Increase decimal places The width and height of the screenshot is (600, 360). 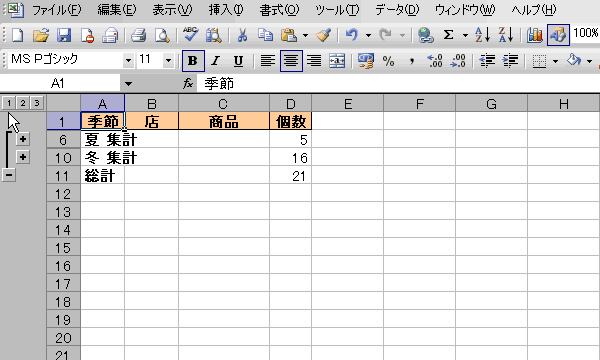435,61
